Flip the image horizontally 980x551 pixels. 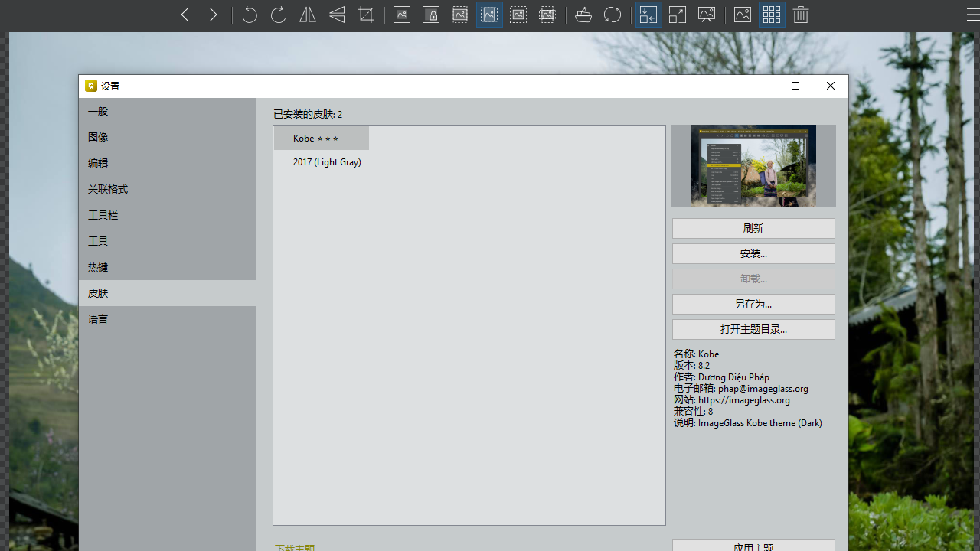click(x=307, y=15)
